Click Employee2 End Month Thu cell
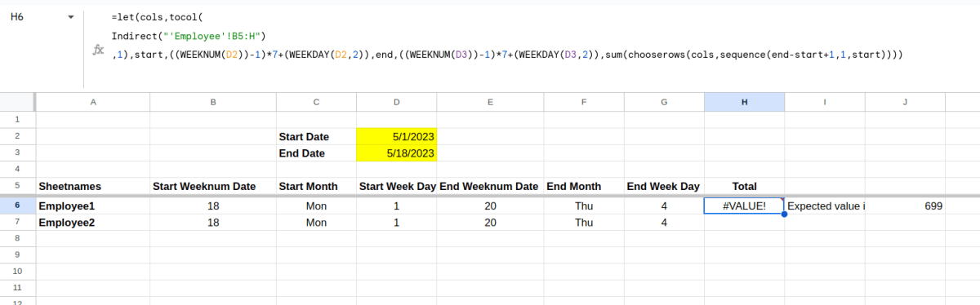Image resolution: width=980 pixels, height=305 pixels. (x=584, y=223)
